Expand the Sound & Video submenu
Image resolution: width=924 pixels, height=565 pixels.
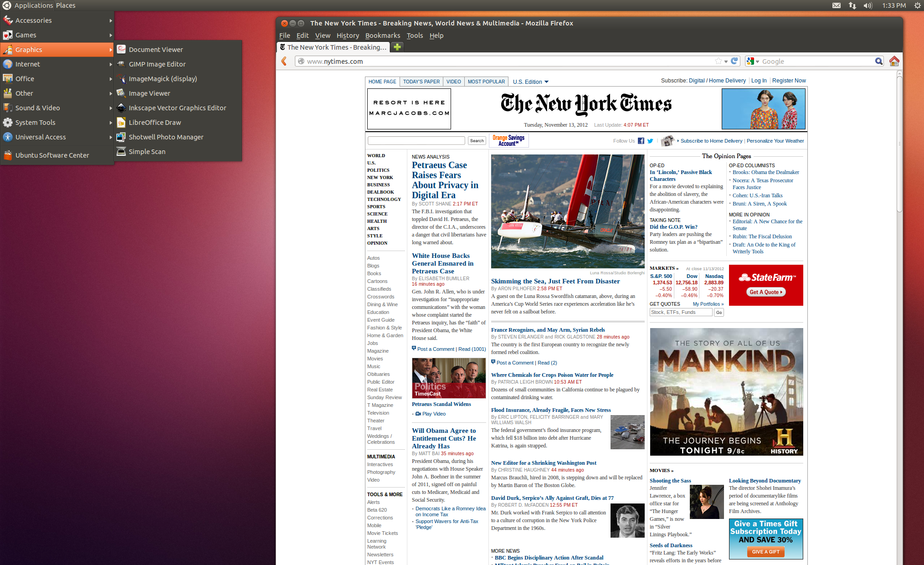(x=57, y=108)
